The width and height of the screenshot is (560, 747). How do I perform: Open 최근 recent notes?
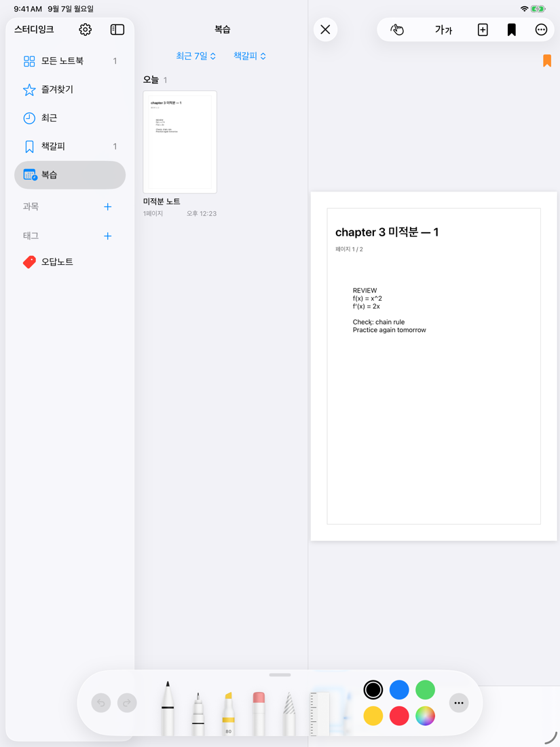pyautogui.click(x=70, y=117)
